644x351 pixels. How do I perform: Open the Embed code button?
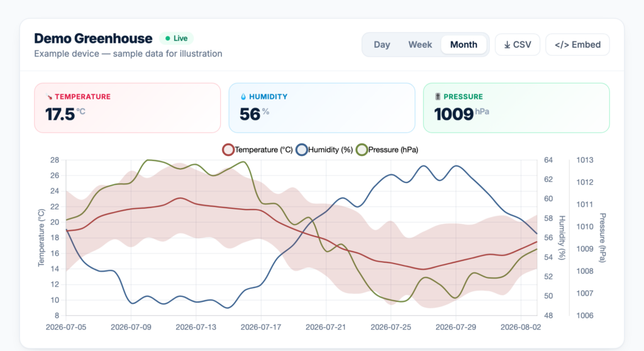(577, 45)
